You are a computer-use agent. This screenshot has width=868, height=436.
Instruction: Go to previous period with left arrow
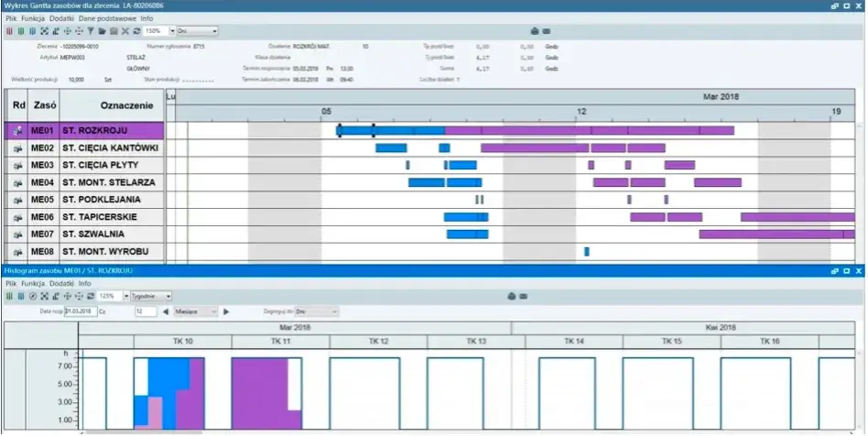point(166,312)
